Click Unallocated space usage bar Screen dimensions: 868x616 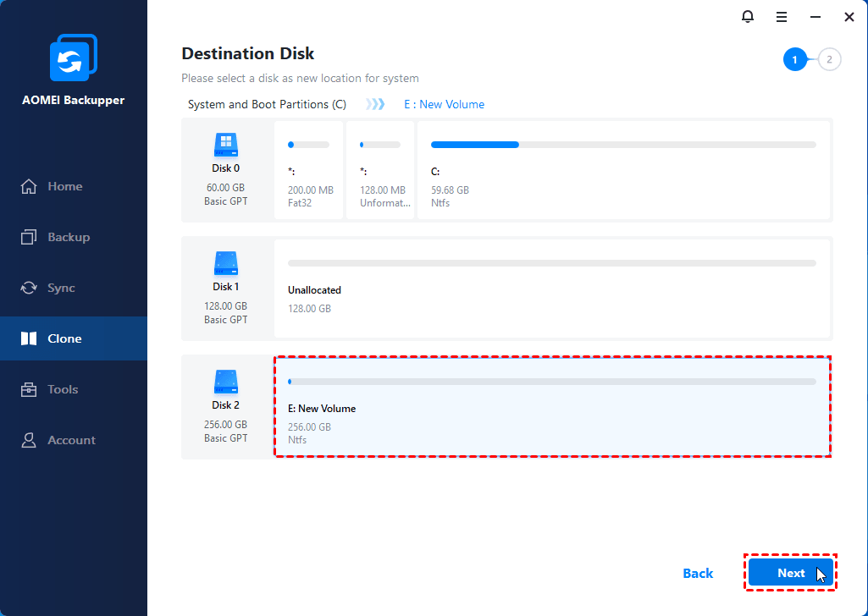(x=552, y=263)
